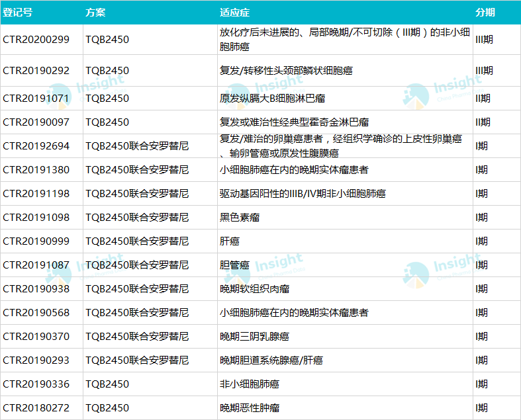521x420 pixels.
Task: Click the indication text starting 复发/难治的卵巢癌患者
Action: [x=340, y=146]
